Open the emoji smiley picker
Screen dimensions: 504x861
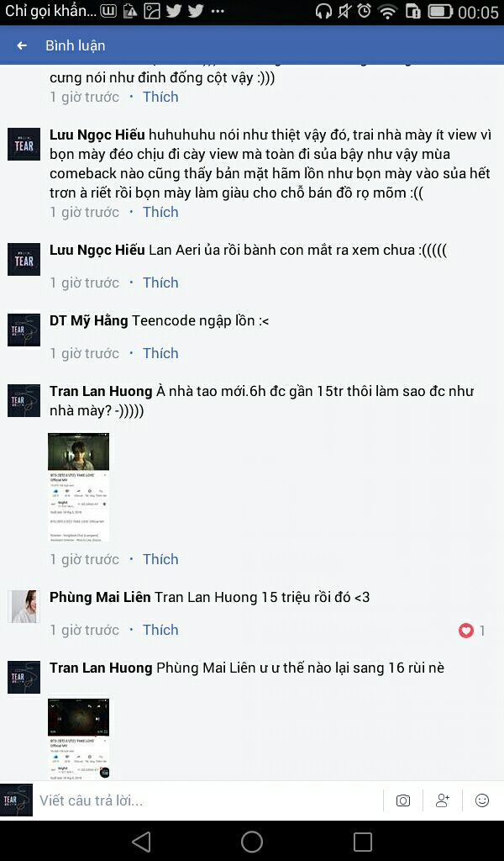tap(482, 800)
